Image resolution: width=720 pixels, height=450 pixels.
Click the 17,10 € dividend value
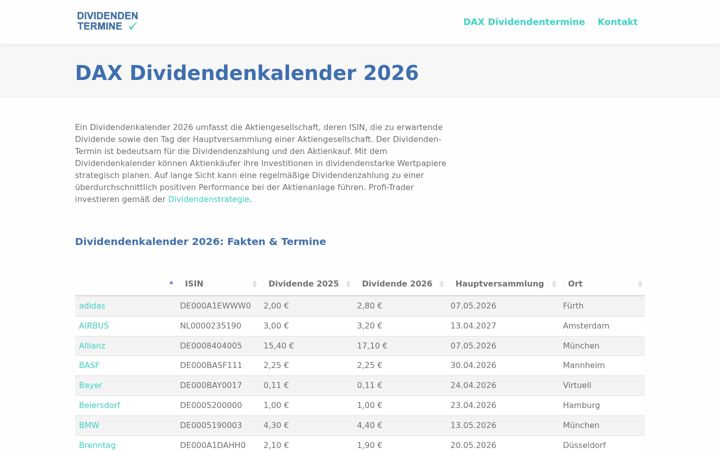pyautogui.click(x=372, y=346)
